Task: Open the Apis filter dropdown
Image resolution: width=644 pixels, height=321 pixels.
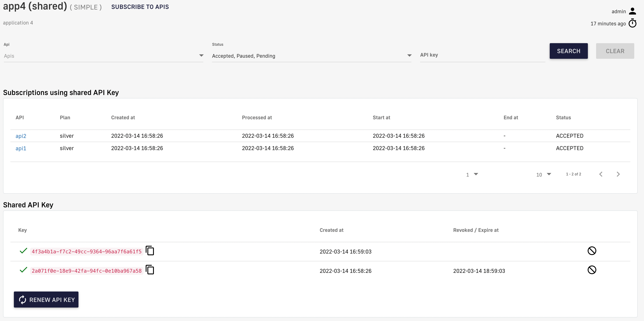Action: (201, 56)
